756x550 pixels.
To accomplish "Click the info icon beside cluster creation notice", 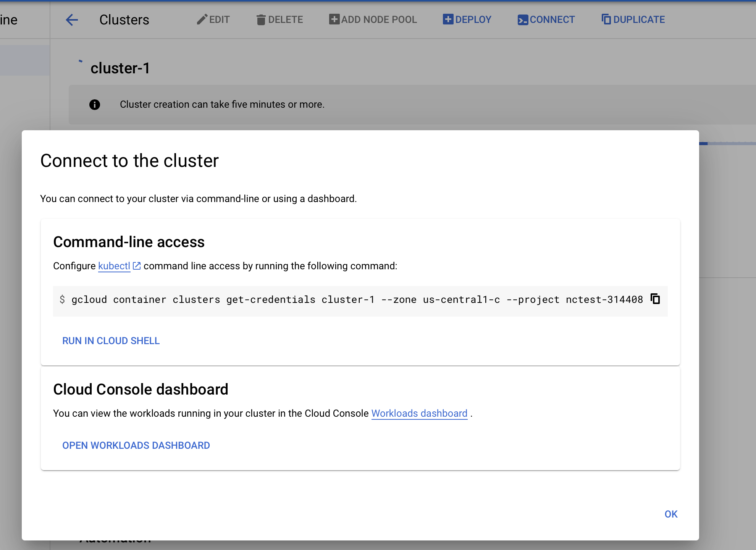I will (94, 104).
